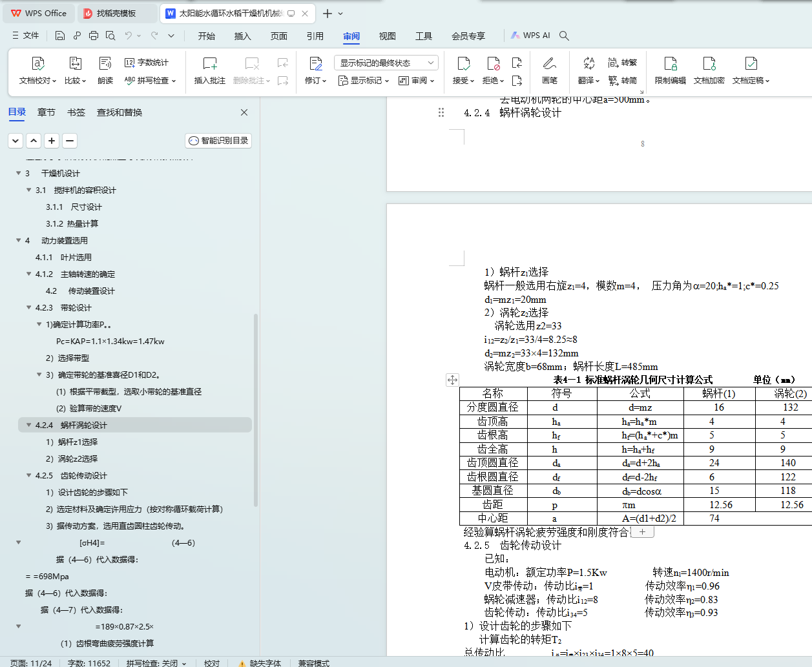The height and width of the screenshot is (667, 812).
Task: Select outline item 3.1.2 热量计算
Action: click(x=72, y=223)
